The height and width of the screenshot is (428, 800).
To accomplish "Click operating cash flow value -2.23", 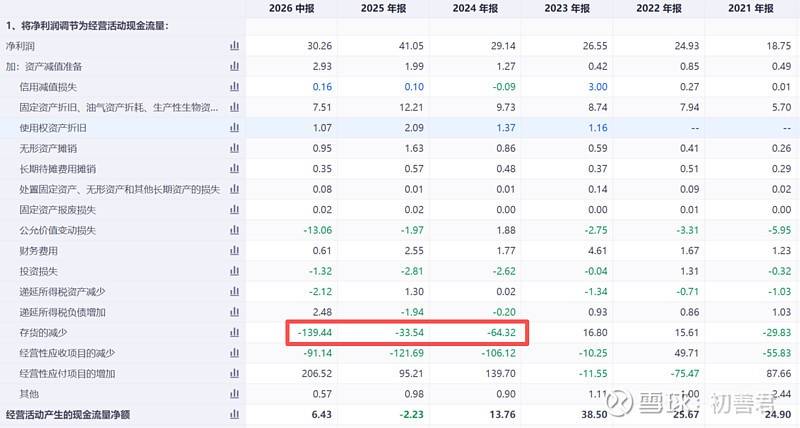I will pos(411,414).
